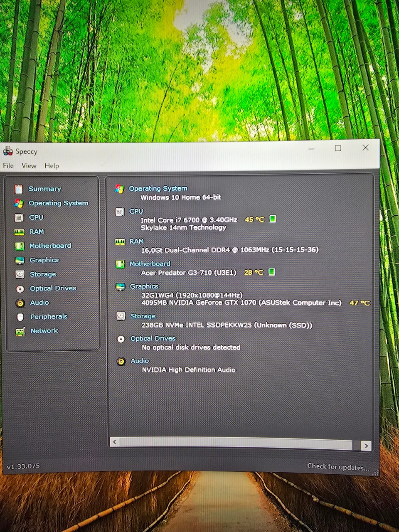Viewport: 399px width, 532px height.
Task: Click Intel Core i7 6700 @ 3.40GHz text
Action: tap(189, 220)
